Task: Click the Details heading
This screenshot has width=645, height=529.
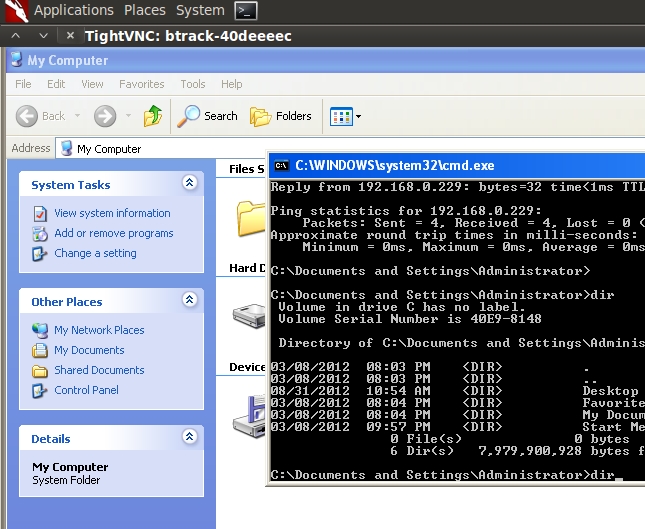Action: tap(51, 439)
